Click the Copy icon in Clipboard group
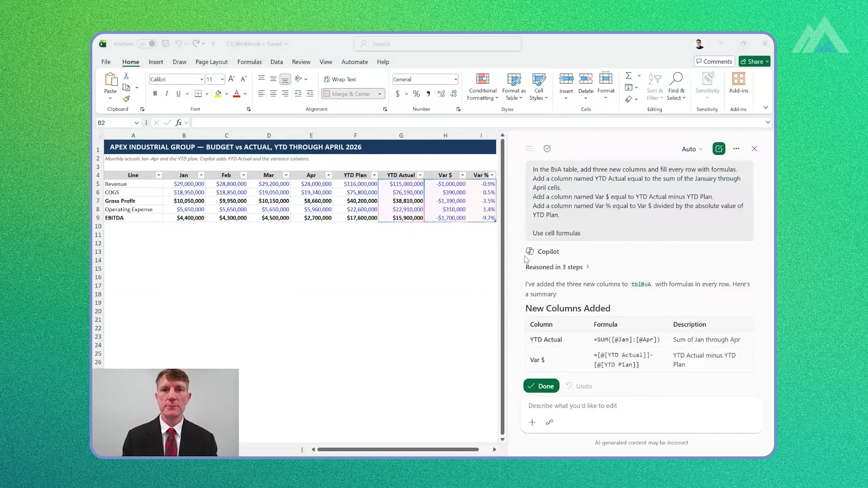The image size is (868, 488). (126, 88)
